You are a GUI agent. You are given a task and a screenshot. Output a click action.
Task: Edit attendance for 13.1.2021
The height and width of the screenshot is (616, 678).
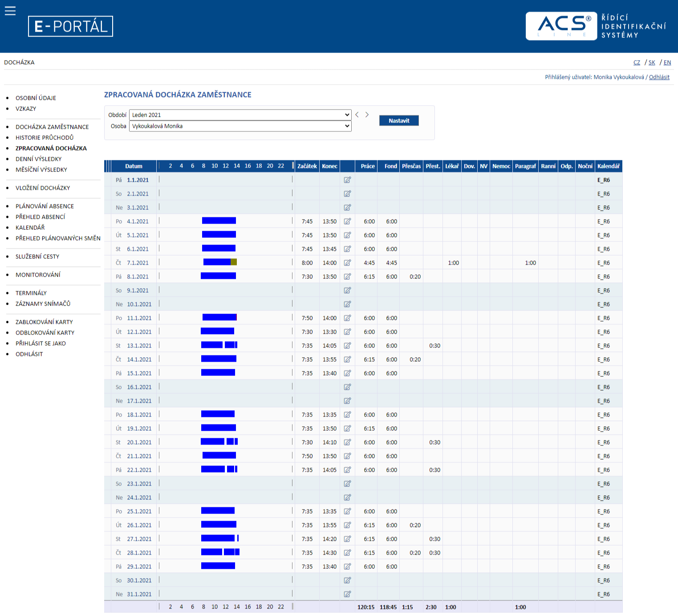pyautogui.click(x=347, y=346)
